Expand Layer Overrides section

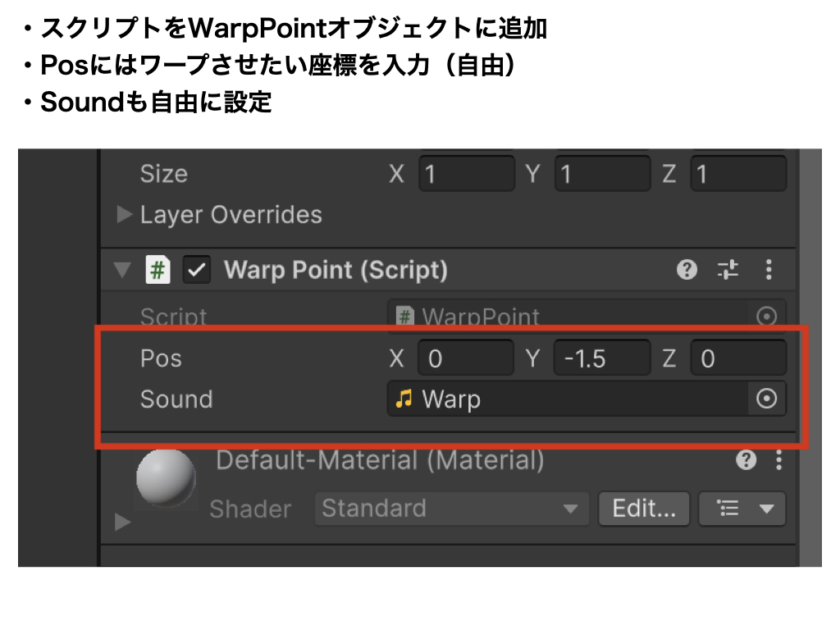125,215
